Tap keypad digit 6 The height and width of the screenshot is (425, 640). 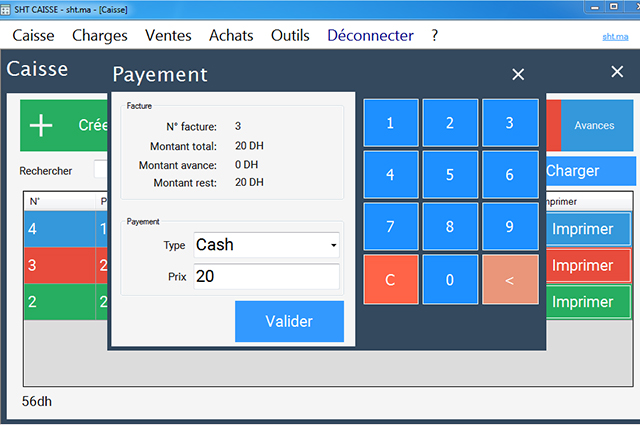510,174
